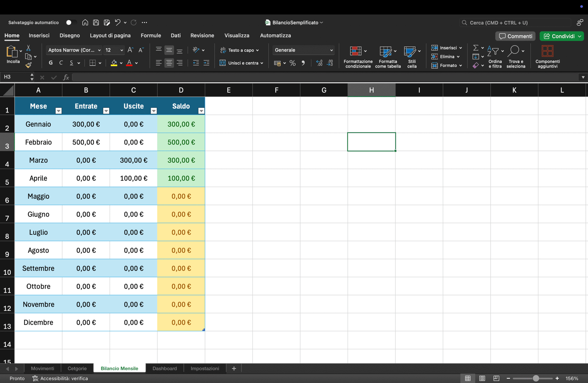Click the Save icon in title bar
The height and width of the screenshot is (383, 588).
[x=96, y=22]
